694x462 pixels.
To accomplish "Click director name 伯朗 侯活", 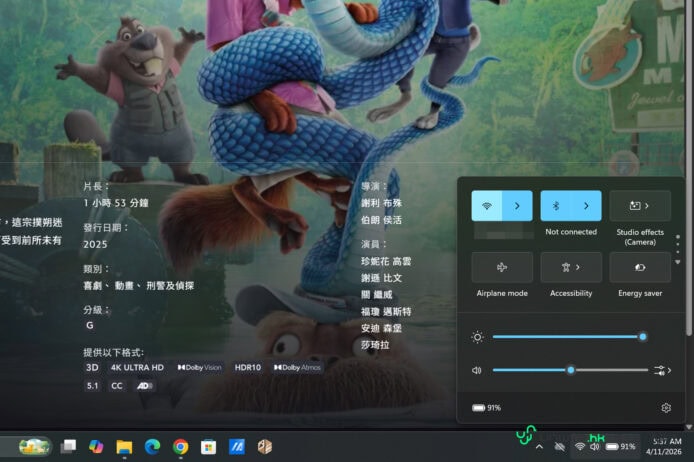I will (381, 220).
